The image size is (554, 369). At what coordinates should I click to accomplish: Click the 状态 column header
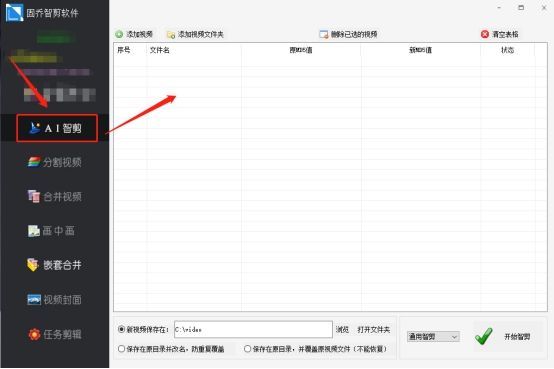tap(507, 50)
